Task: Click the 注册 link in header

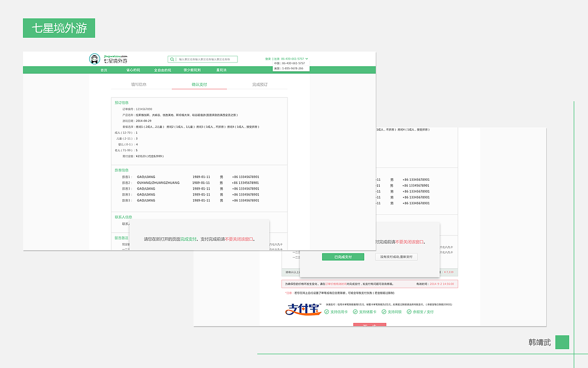Action: (277, 59)
